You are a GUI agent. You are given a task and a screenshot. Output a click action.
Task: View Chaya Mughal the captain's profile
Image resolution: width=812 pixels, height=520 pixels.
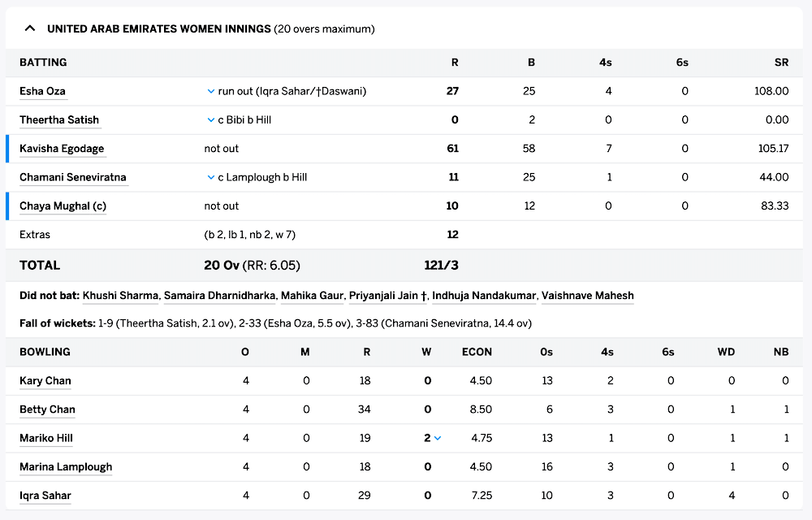coord(63,206)
